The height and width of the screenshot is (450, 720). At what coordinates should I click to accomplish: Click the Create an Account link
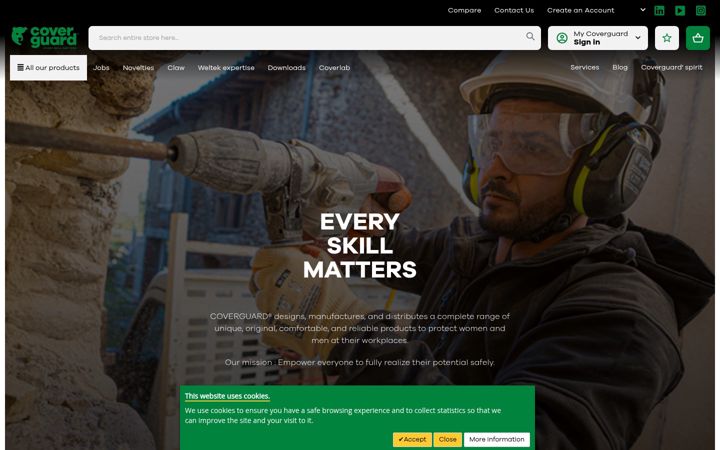click(x=580, y=10)
